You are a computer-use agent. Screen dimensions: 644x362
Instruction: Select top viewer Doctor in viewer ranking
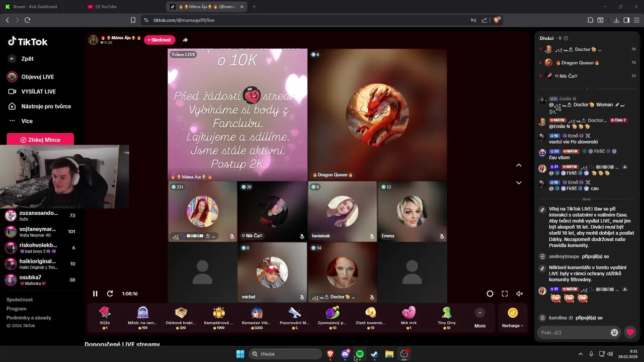pyautogui.click(x=588, y=49)
